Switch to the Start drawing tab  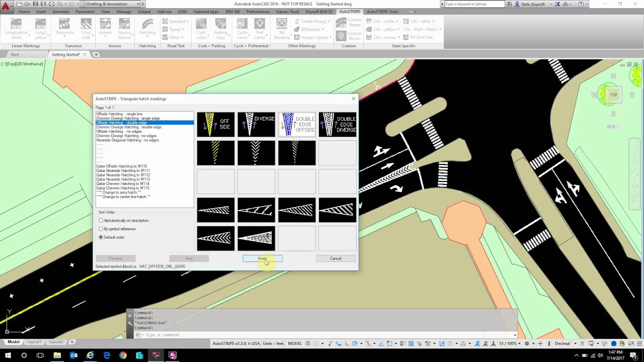pos(15,54)
